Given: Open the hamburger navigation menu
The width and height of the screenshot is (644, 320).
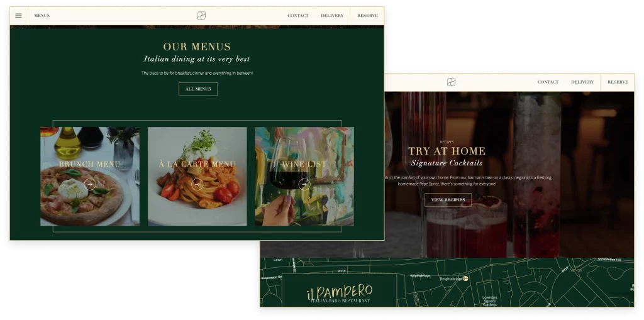Looking at the screenshot, I should click(x=18, y=16).
